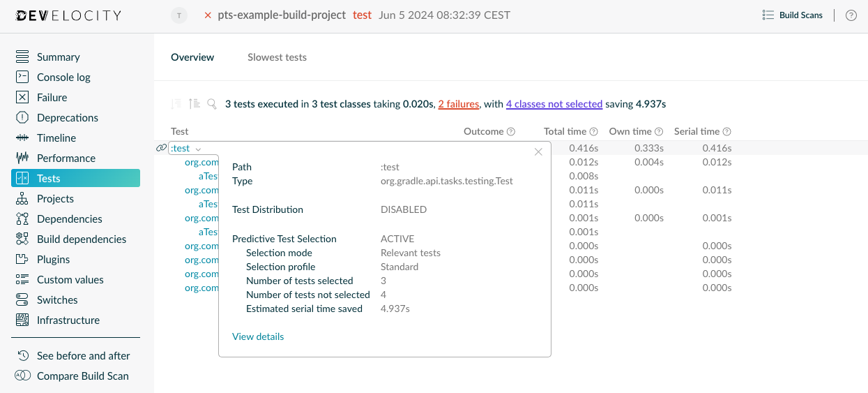This screenshot has width=868, height=393.
Task: Click the 4 classes not selected link
Action: 554,104
